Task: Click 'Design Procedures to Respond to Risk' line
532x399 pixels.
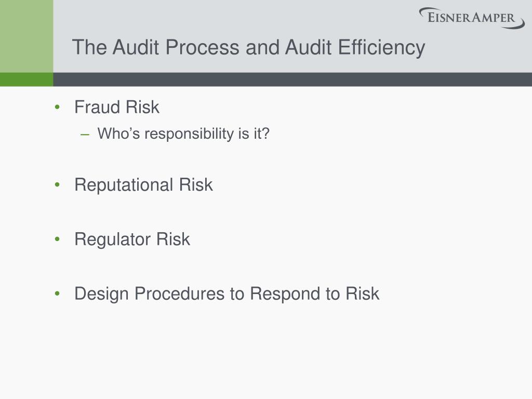Action: 227,294
